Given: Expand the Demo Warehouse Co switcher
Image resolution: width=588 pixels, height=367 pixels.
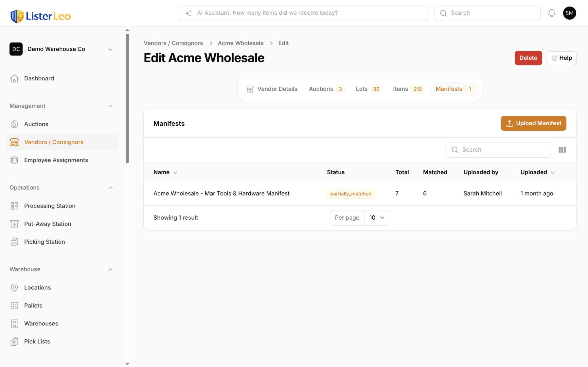Looking at the screenshot, I should [111, 49].
